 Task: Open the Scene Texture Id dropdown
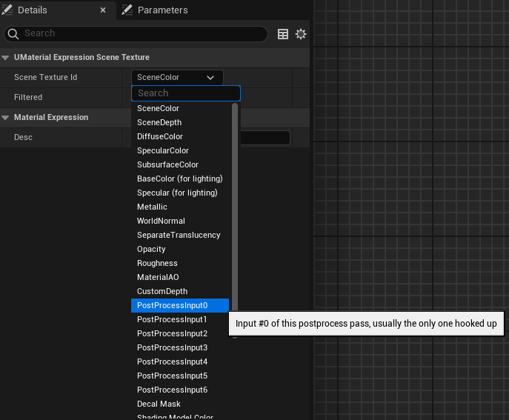coord(176,77)
